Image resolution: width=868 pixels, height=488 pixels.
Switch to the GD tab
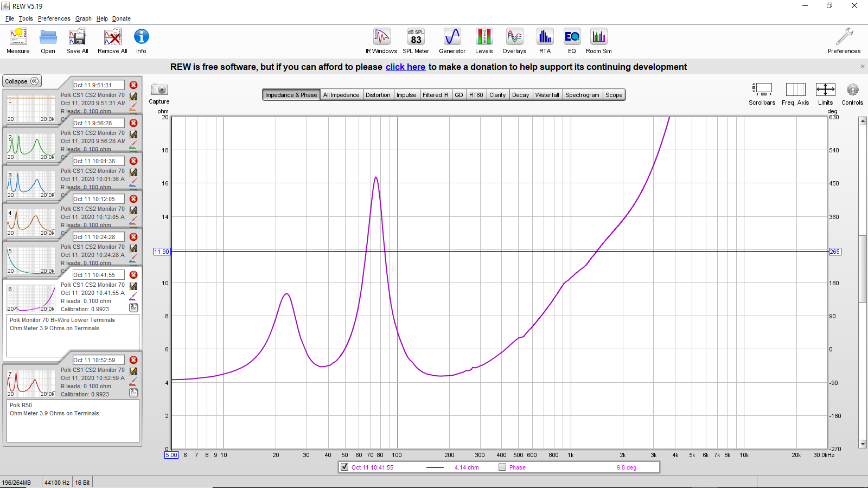pyautogui.click(x=459, y=95)
